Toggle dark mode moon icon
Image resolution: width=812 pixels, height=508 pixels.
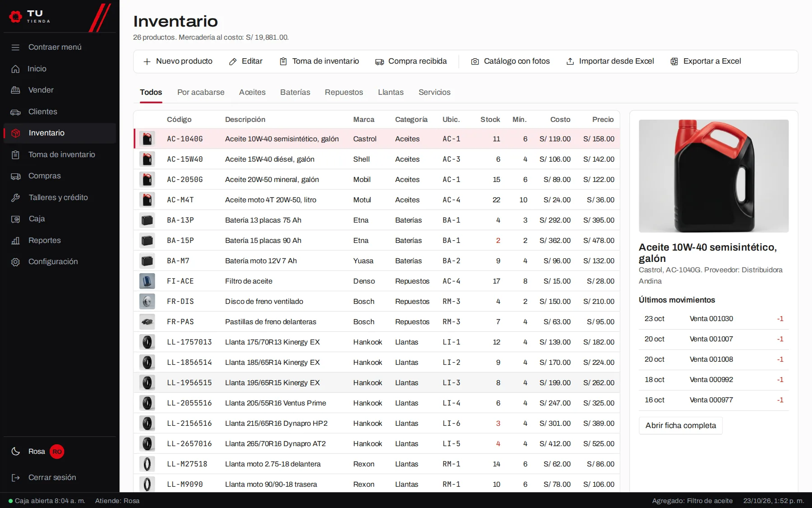click(15, 452)
